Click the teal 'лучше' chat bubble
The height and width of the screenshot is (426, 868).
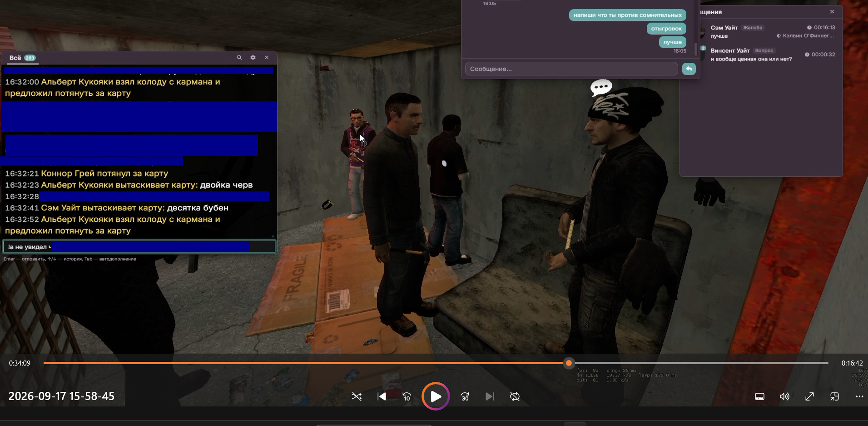coord(672,42)
